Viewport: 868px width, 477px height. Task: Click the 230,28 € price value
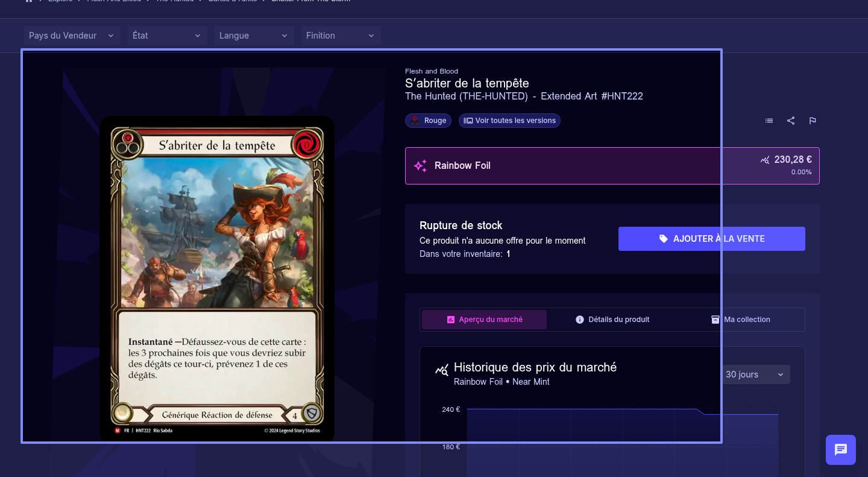tap(793, 160)
